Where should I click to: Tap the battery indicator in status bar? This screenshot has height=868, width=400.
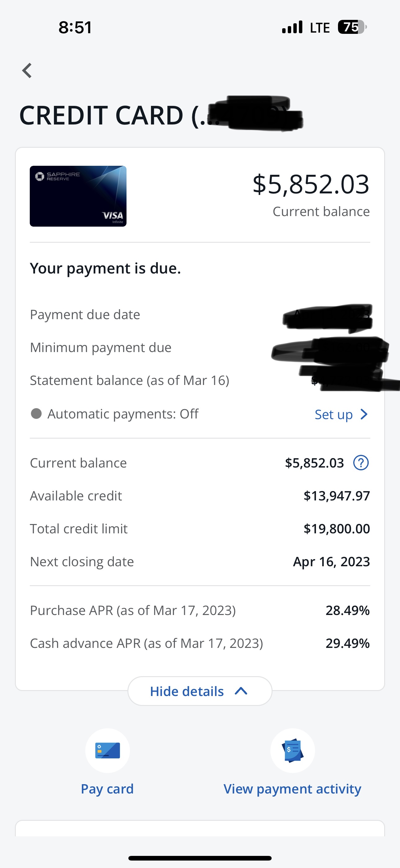pos(352,27)
